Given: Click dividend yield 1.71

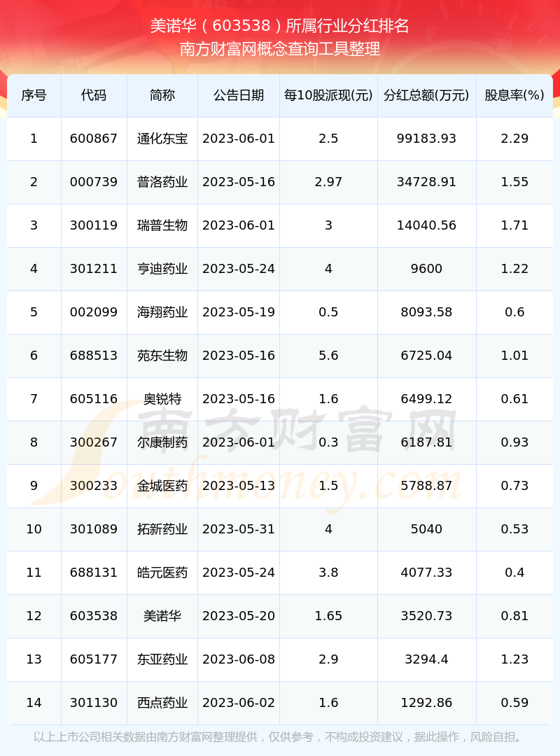Looking at the screenshot, I should pyautogui.click(x=514, y=225).
